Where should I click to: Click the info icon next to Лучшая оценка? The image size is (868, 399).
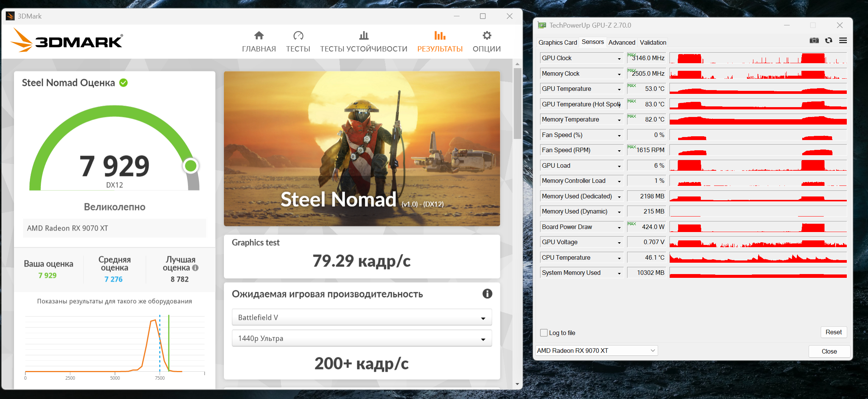pyautogui.click(x=195, y=268)
